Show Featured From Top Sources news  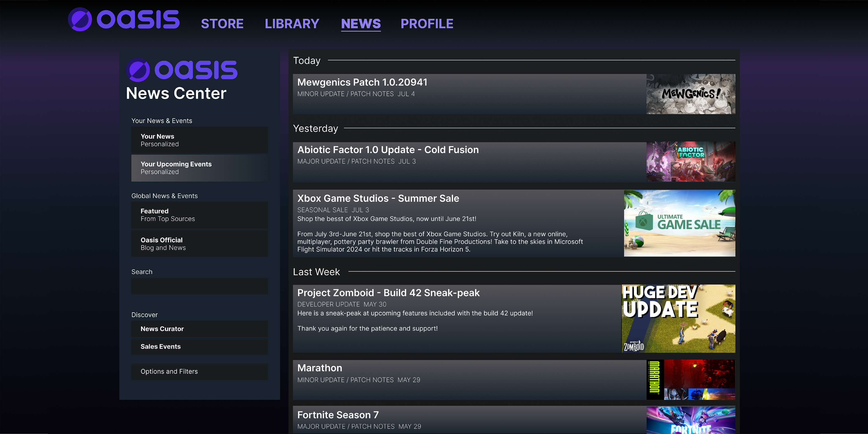(199, 215)
